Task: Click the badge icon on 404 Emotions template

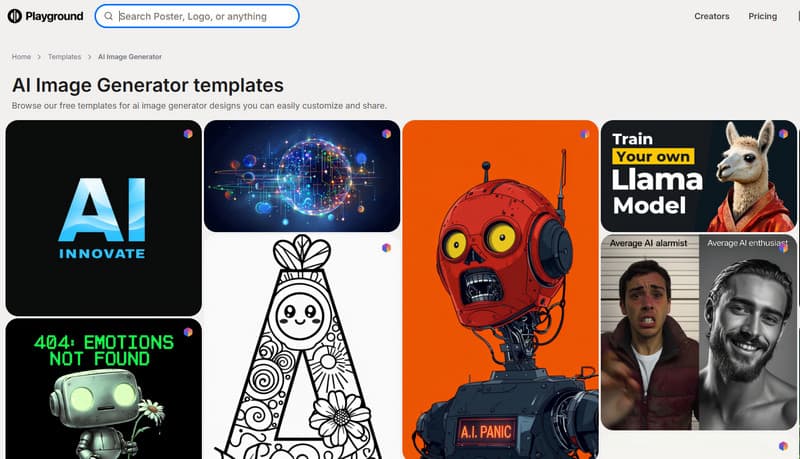Action: [x=188, y=331]
